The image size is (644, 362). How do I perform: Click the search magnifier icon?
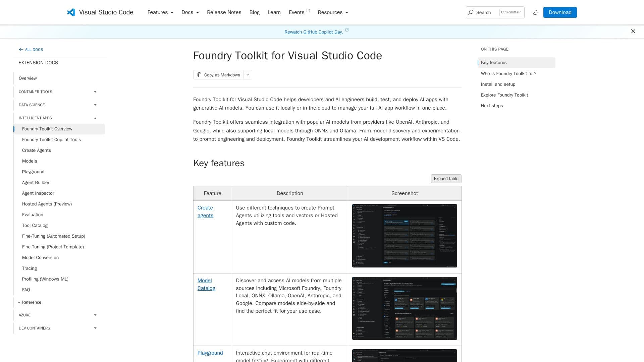[x=471, y=12]
